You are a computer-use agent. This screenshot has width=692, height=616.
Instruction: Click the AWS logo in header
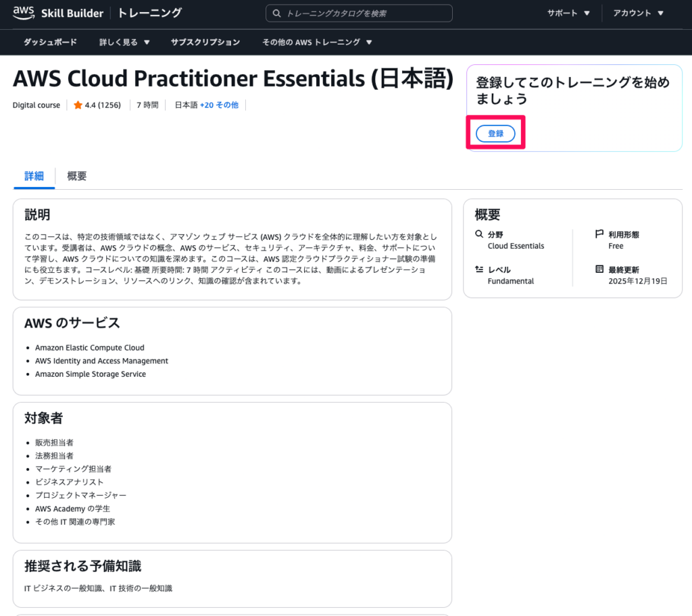(x=22, y=13)
